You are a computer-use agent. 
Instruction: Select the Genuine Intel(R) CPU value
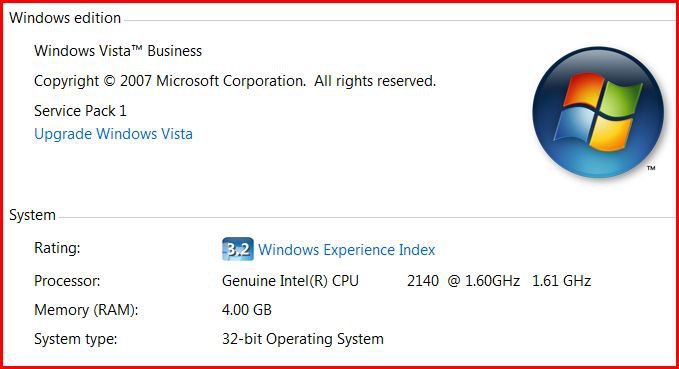pos(290,281)
